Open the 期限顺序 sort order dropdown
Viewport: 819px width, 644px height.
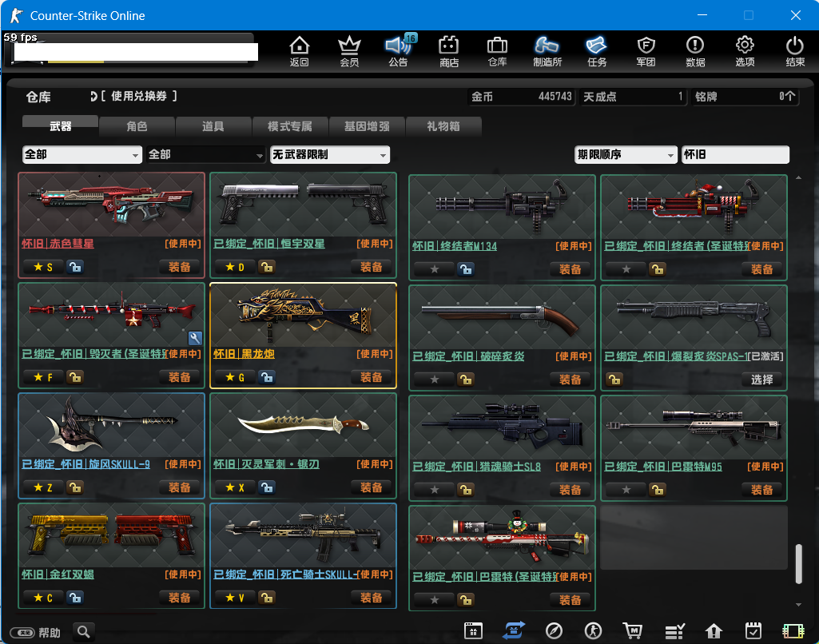[x=626, y=154]
